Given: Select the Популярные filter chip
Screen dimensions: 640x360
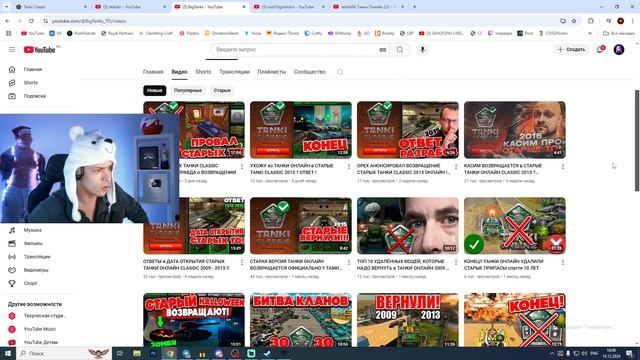Looking at the screenshot, I should point(188,91).
